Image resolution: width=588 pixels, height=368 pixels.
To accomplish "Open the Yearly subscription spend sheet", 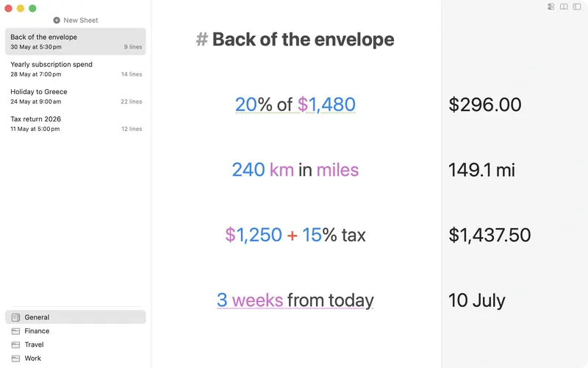I will click(x=76, y=68).
